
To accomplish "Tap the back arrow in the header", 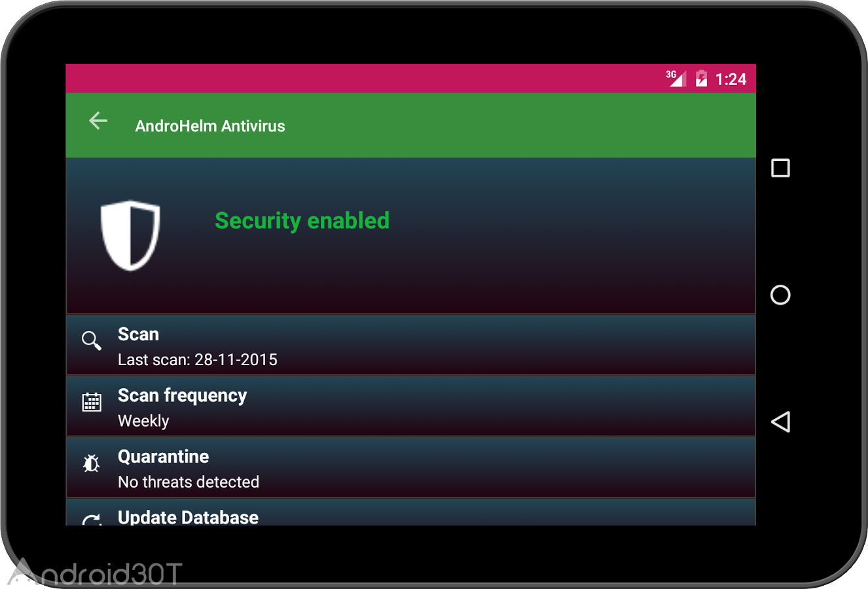I will 98,120.
